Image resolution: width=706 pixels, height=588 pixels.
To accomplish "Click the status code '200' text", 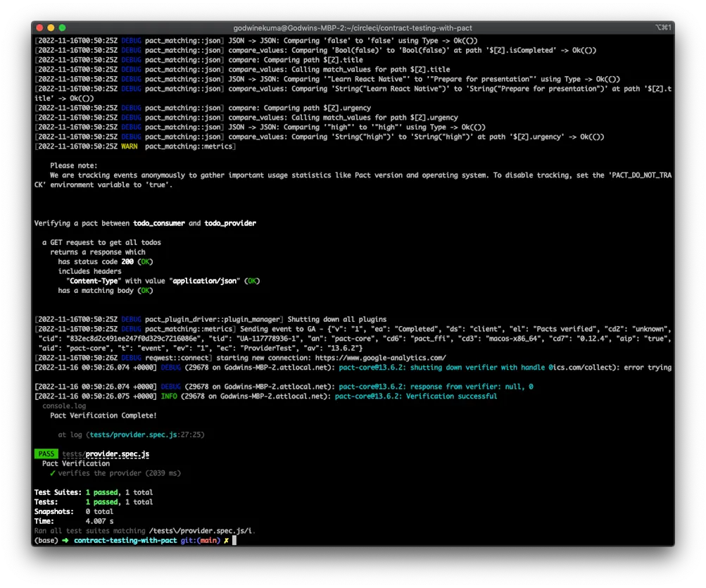I will coord(127,262).
